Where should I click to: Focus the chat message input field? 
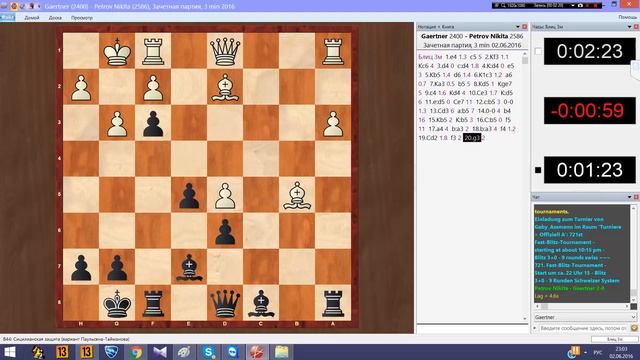pyautogui.click(x=584, y=328)
